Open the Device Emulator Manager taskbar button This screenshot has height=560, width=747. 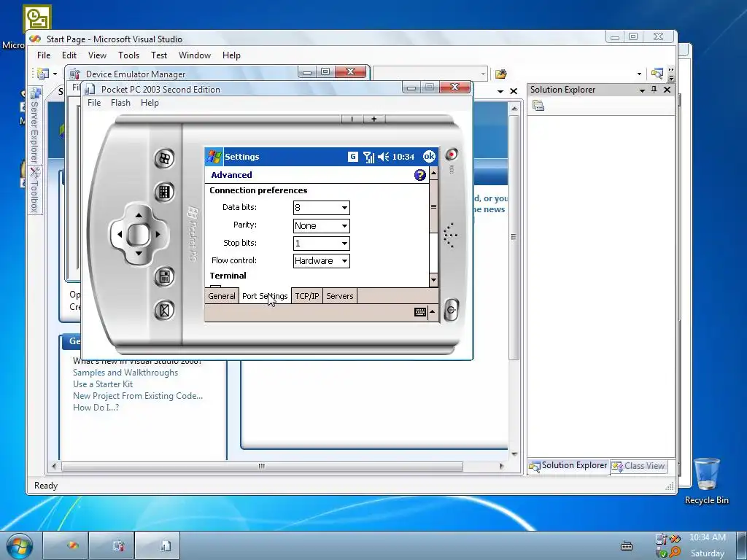tap(112, 545)
